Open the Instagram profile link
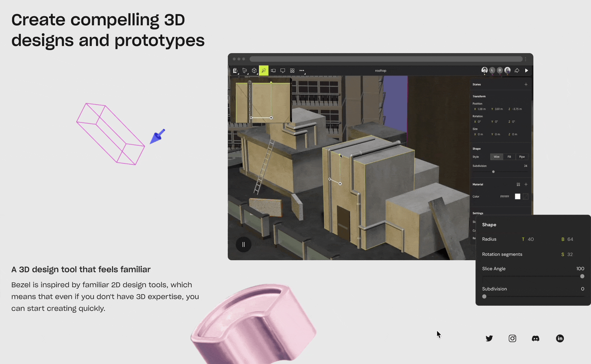Viewport: 591px width, 364px height. 512,338
